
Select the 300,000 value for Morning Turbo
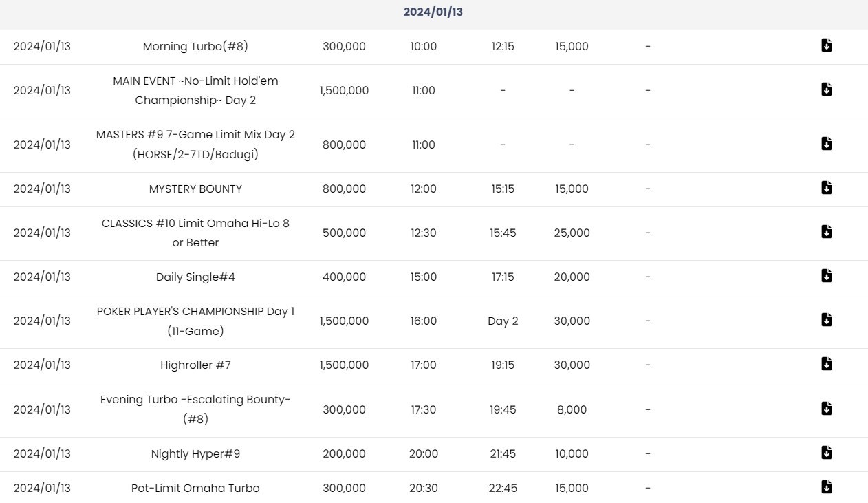pyautogui.click(x=344, y=46)
